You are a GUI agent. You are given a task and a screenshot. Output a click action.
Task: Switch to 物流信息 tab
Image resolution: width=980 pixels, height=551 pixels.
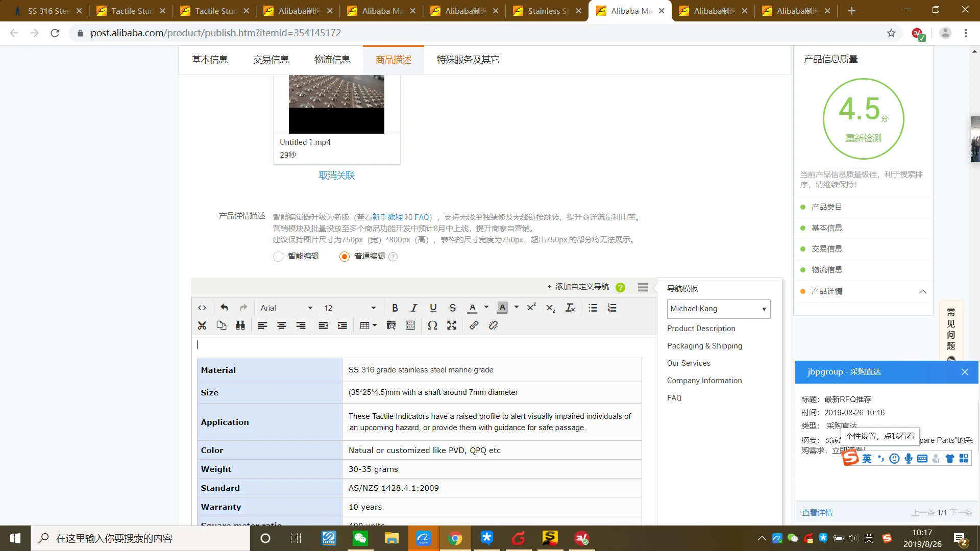tap(332, 60)
